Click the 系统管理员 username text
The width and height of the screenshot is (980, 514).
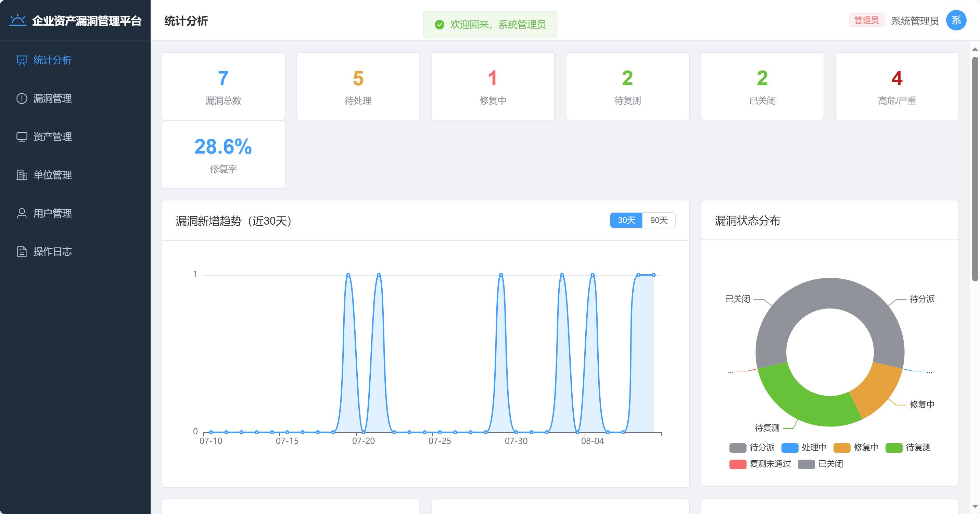pos(915,21)
